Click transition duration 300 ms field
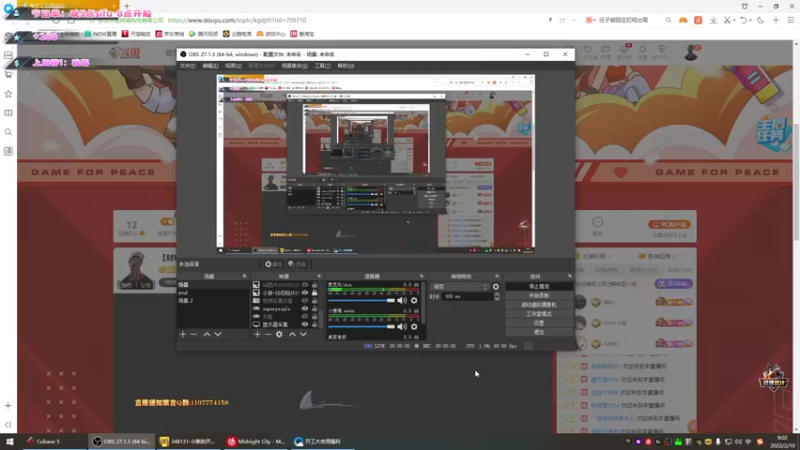 [468, 296]
